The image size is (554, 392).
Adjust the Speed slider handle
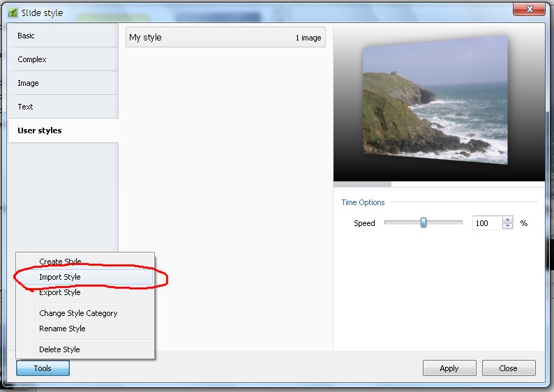(x=423, y=223)
